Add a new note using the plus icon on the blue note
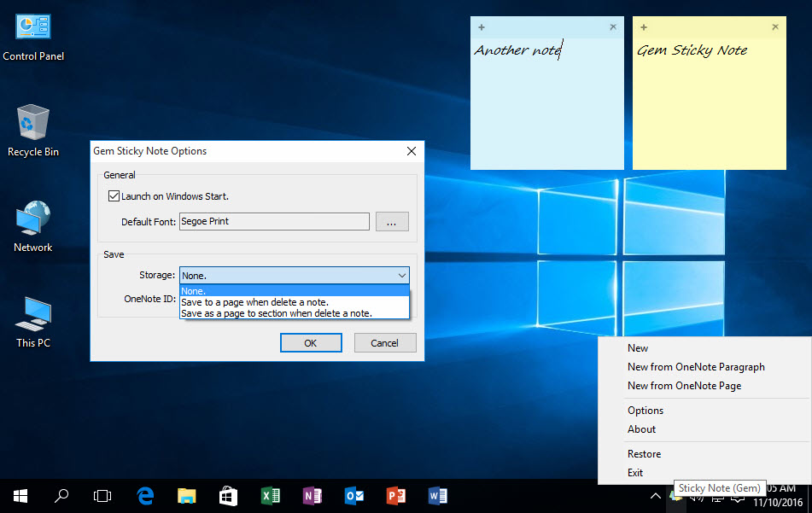812x513 pixels. coord(482,26)
